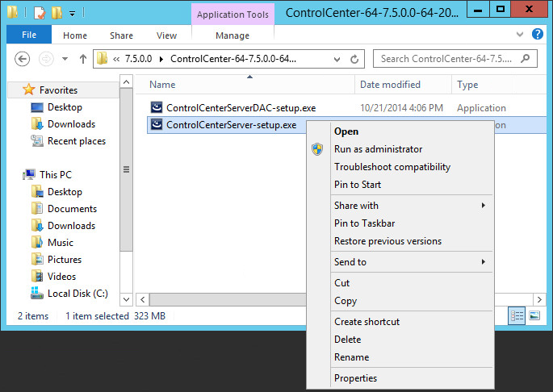Open the View ribbon tab
This screenshot has height=392, width=553.
166,35
